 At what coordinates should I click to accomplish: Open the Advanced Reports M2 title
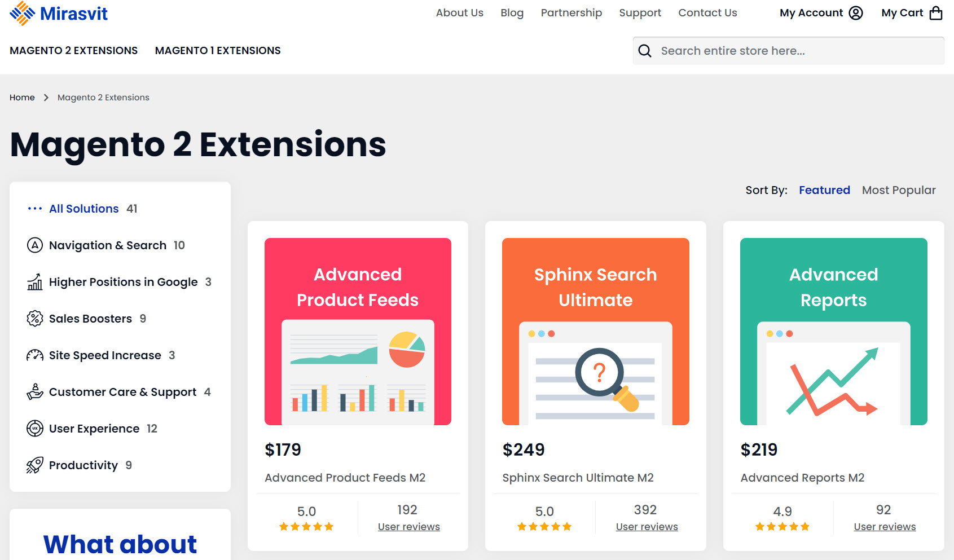(803, 478)
